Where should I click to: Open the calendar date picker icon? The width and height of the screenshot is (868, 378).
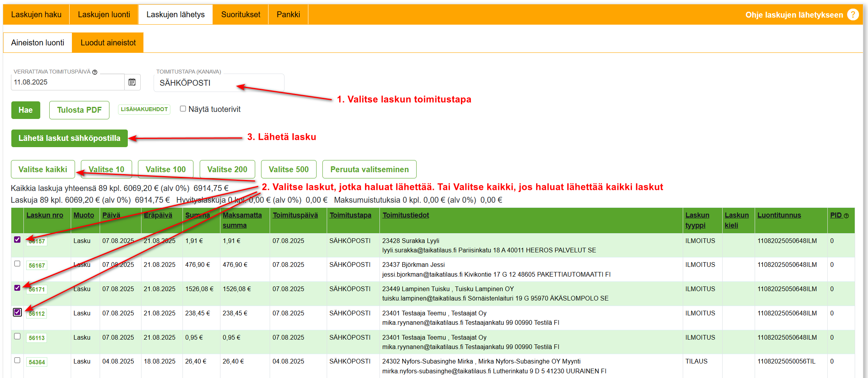tap(132, 82)
